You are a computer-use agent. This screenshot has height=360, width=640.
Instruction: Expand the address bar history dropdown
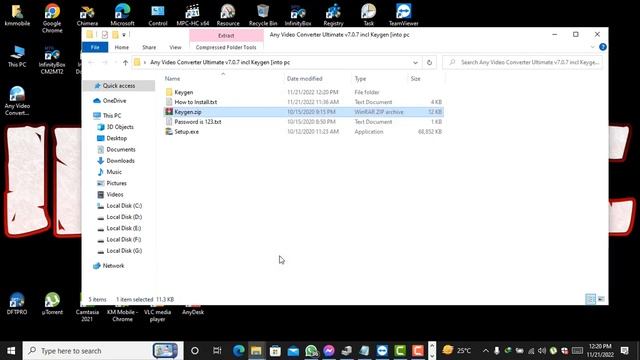pos(415,62)
